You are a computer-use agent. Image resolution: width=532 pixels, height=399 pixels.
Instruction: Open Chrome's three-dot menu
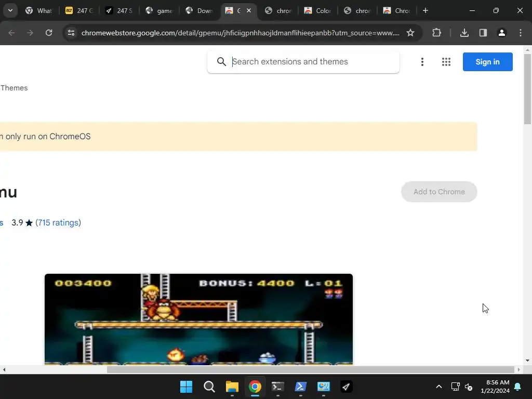(521, 33)
